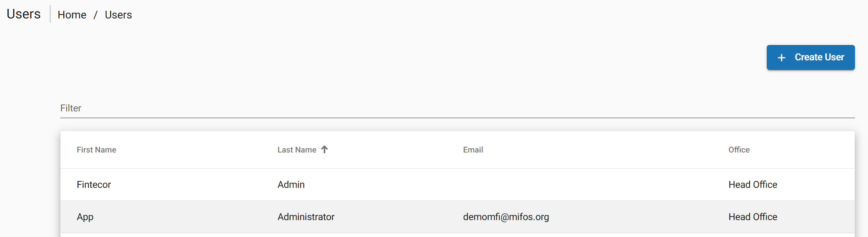Select the Users breadcrumb item
868x237 pixels.
[x=118, y=15]
